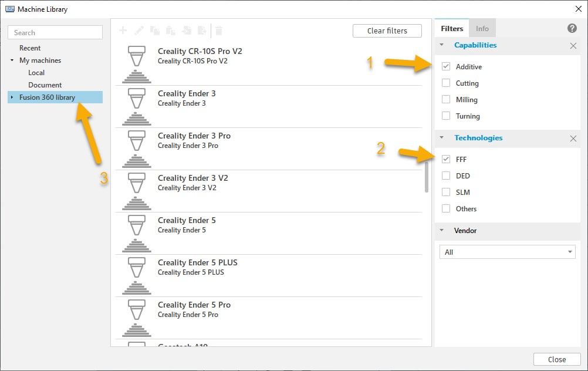Click the import machine toolbar icon
The height and width of the screenshot is (371, 588).
coord(187,31)
